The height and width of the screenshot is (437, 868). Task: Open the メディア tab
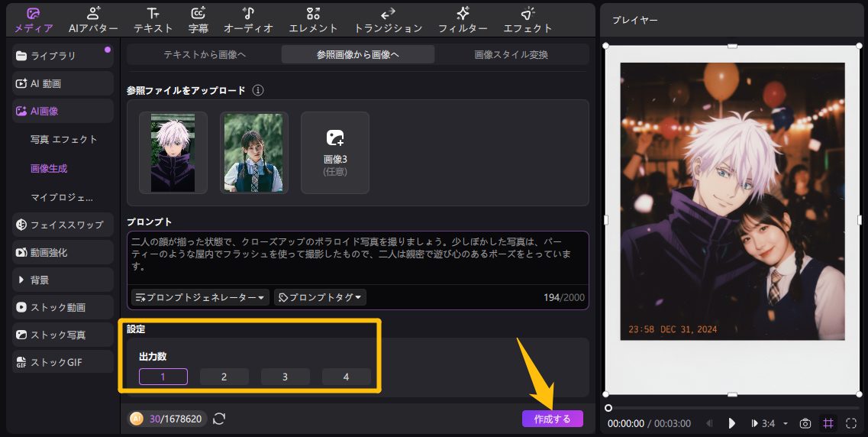coord(34,21)
